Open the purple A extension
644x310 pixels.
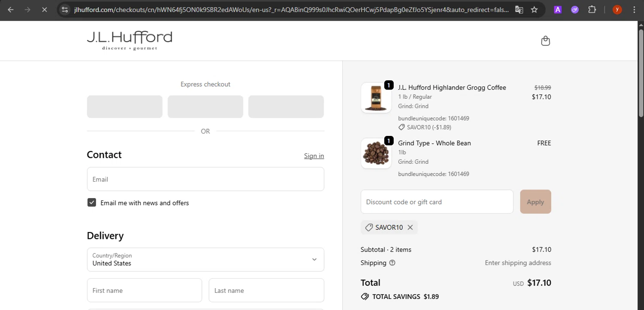[558, 9]
